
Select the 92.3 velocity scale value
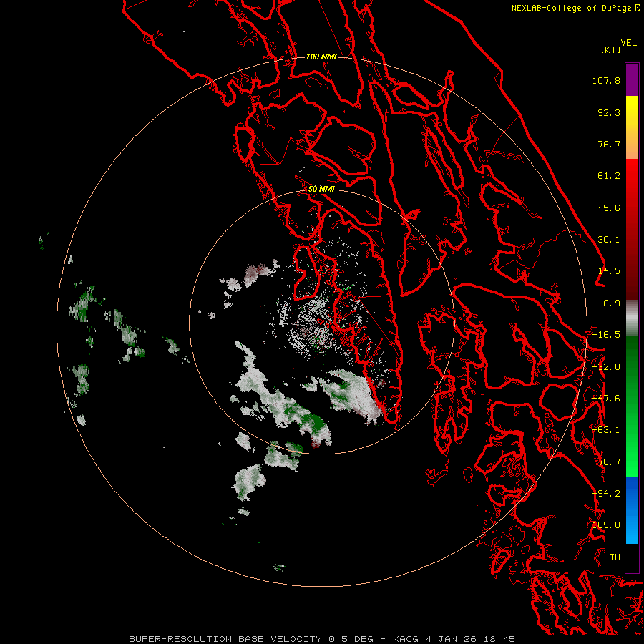coord(609,112)
